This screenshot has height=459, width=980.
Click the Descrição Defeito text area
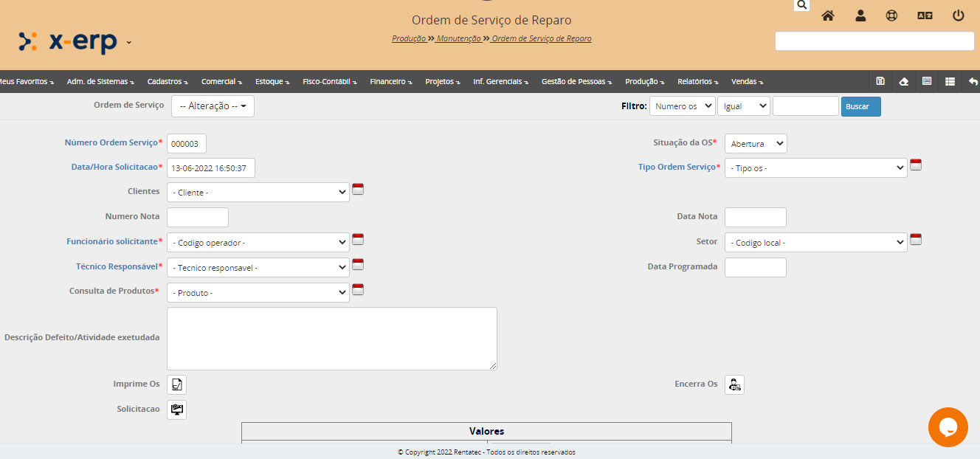(x=331, y=339)
